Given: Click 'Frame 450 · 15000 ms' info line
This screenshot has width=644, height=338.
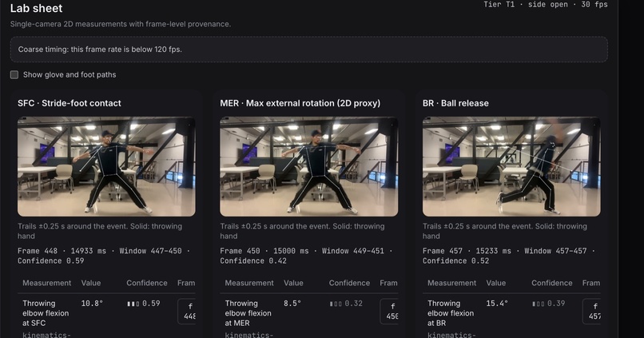Looking at the screenshot, I should point(264,251).
